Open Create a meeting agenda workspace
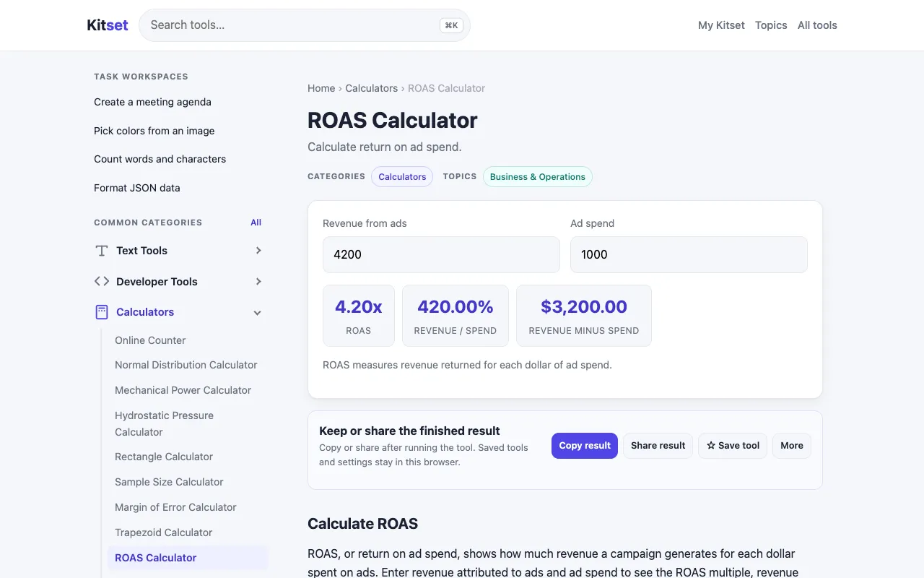924x578 pixels. [152, 102]
